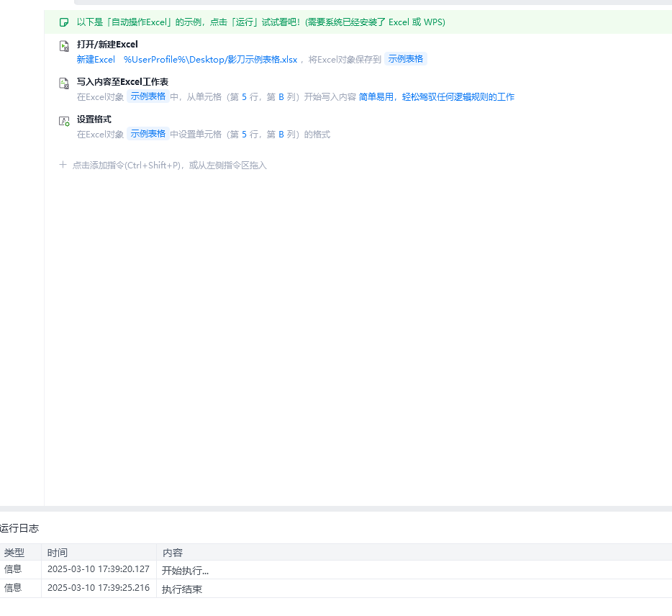Open the 打开/新建Excel instruction title

pyautogui.click(x=107, y=44)
